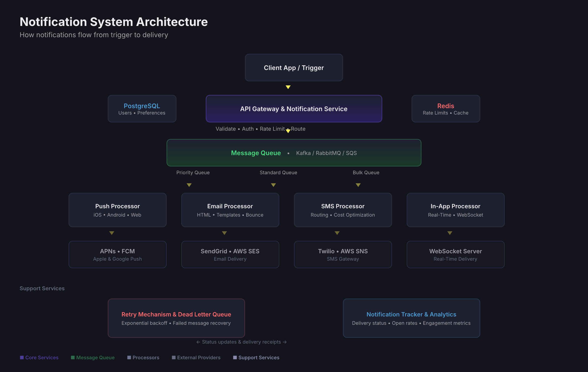588x372 pixels.
Task: Select the PostgreSQL Users Preferences node
Action: pyautogui.click(x=142, y=109)
